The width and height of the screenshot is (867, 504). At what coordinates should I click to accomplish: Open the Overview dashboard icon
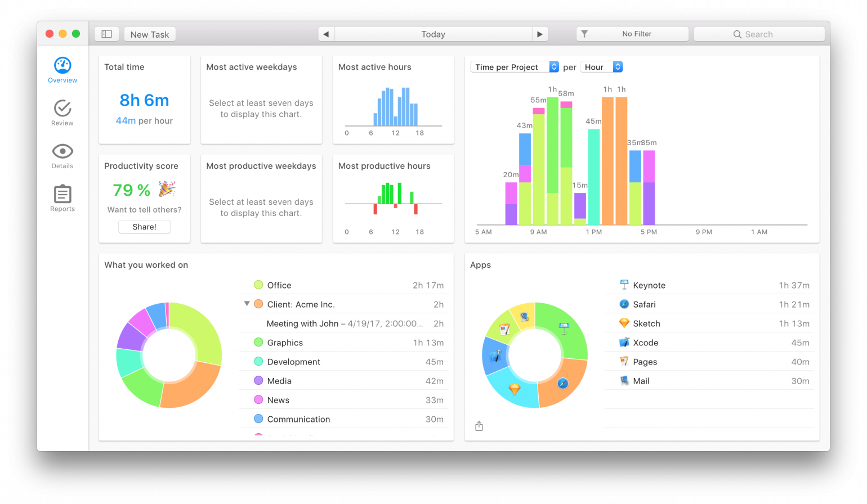(62, 66)
